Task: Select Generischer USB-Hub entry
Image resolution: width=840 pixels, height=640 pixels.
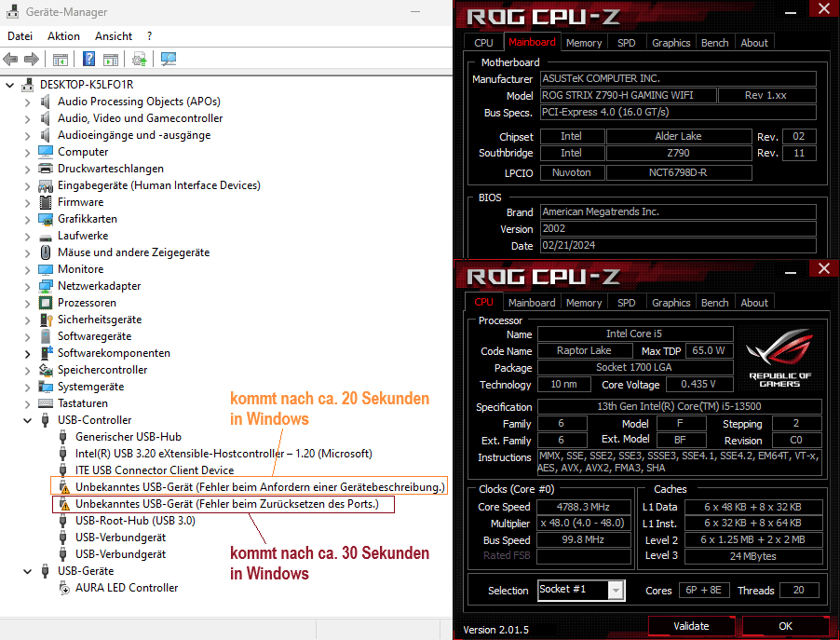Action: [x=129, y=437]
